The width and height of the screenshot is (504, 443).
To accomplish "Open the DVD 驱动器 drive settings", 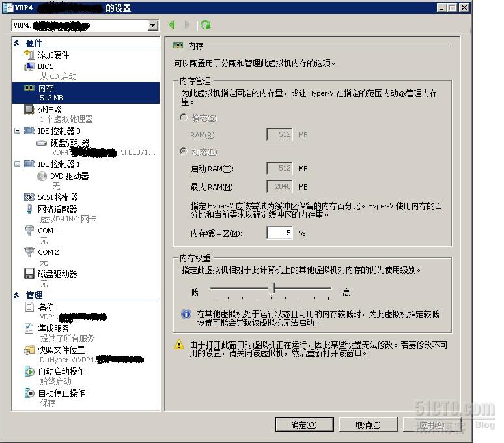I will (70, 176).
